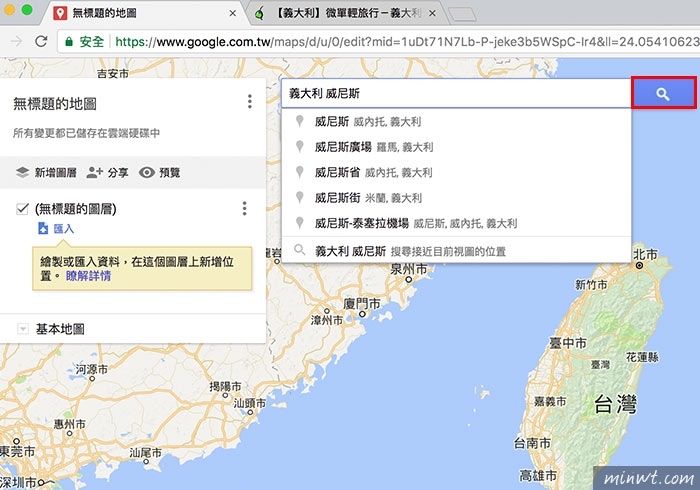Click the 分享 share icon
The image size is (700, 490).
click(95, 172)
